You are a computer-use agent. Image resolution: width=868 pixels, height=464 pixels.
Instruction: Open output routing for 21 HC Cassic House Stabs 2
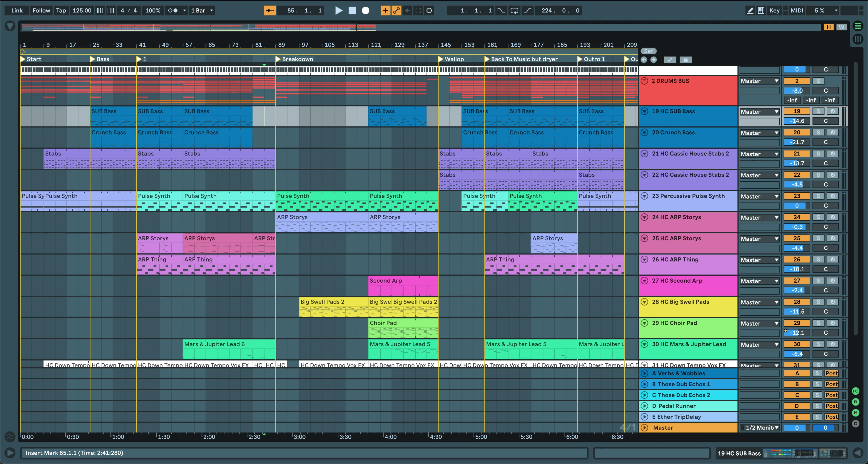(759, 154)
